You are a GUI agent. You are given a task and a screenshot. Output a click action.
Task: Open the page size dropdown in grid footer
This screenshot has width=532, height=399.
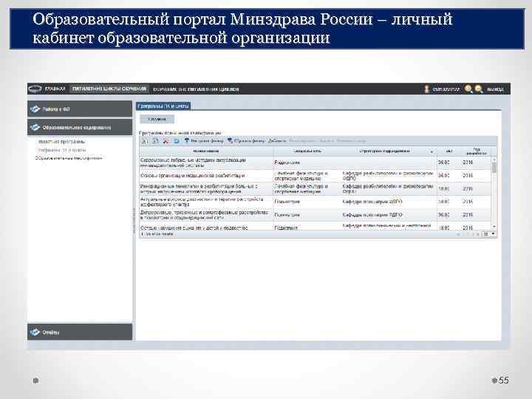pyautogui.click(x=489, y=234)
